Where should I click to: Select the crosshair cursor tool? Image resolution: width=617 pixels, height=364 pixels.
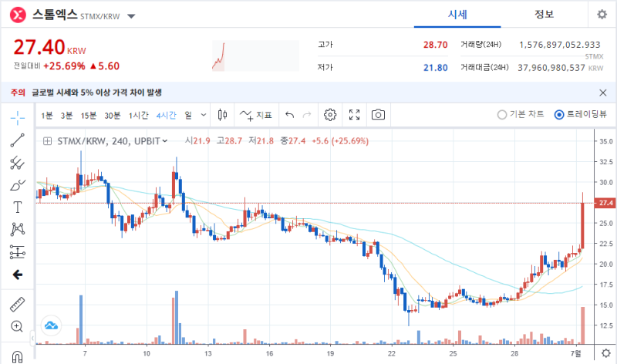tap(17, 118)
